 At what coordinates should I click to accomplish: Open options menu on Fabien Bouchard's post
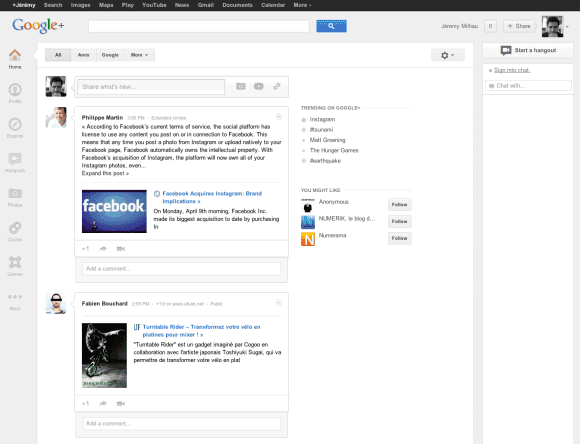[x=279, y=303]
